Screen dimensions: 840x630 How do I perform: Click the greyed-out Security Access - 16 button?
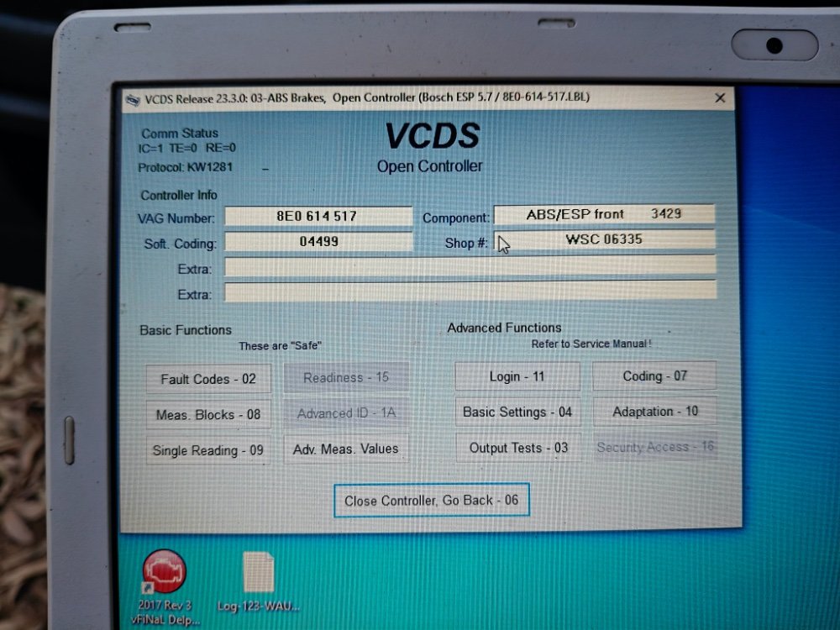[x=656, y=447]
